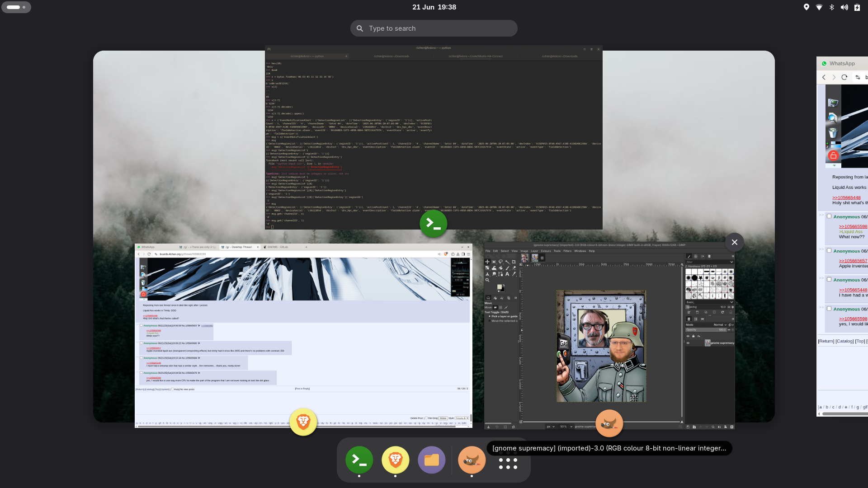
Task: Select 'Pick a layer or guide' radio in GIMP
Action: click(x=490, y=316)
